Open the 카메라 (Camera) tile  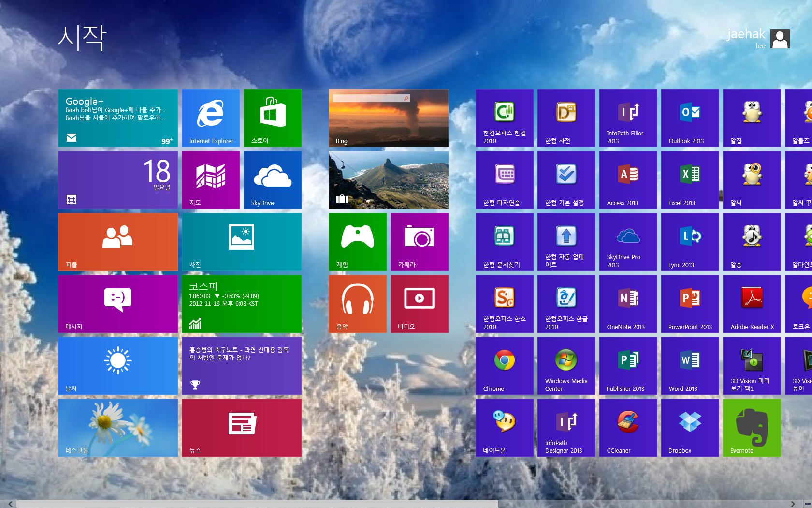(420, 242)
